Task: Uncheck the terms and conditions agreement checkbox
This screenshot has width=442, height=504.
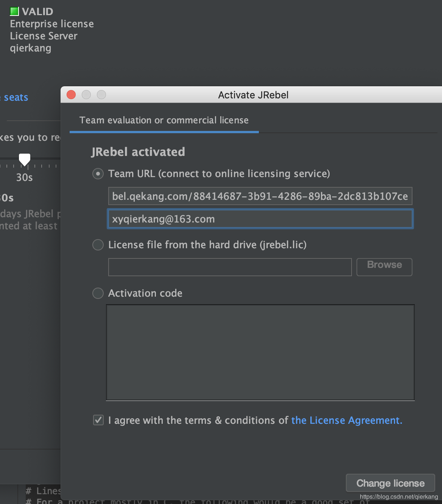Action: point(98,420)
